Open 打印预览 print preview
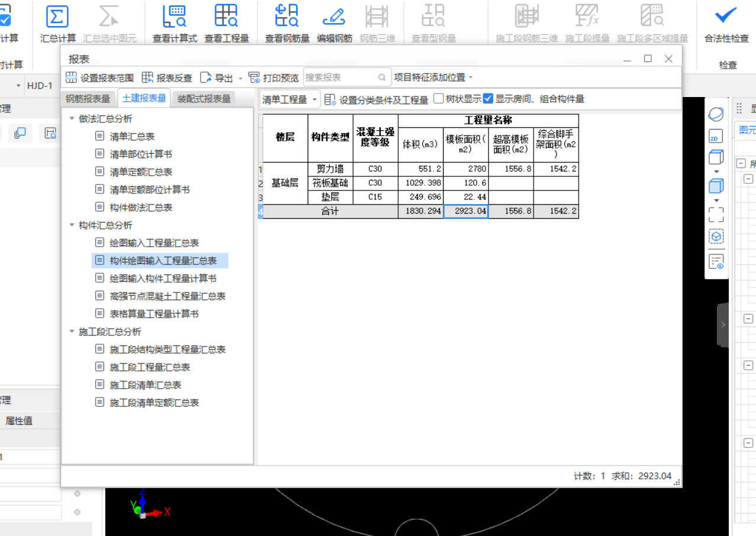The height and width of the screenshot is (536, 756). tap(273, 78)
